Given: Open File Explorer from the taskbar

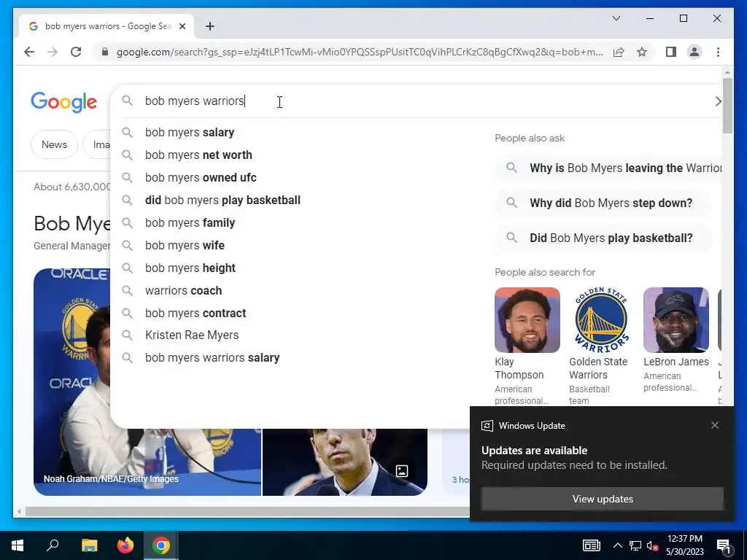Looking at the screenshot, I should 89,545.
